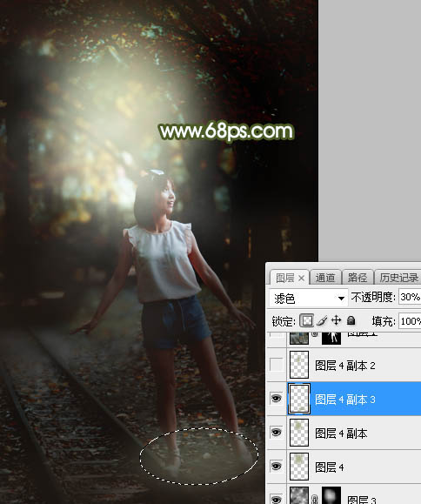Image resolution: width=421 pixels, height=504 pixels.
Task: Click the mask link icon on 图层 3
Action: coord(315,499)
